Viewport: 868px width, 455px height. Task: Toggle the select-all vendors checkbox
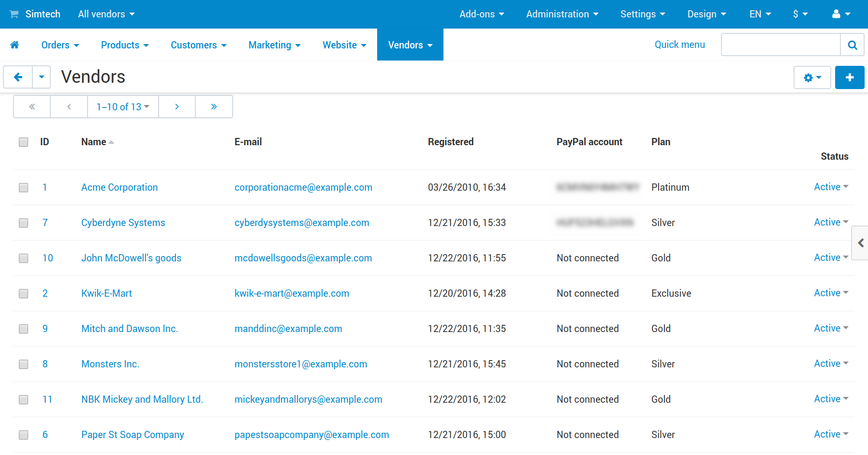click(23, 142)
